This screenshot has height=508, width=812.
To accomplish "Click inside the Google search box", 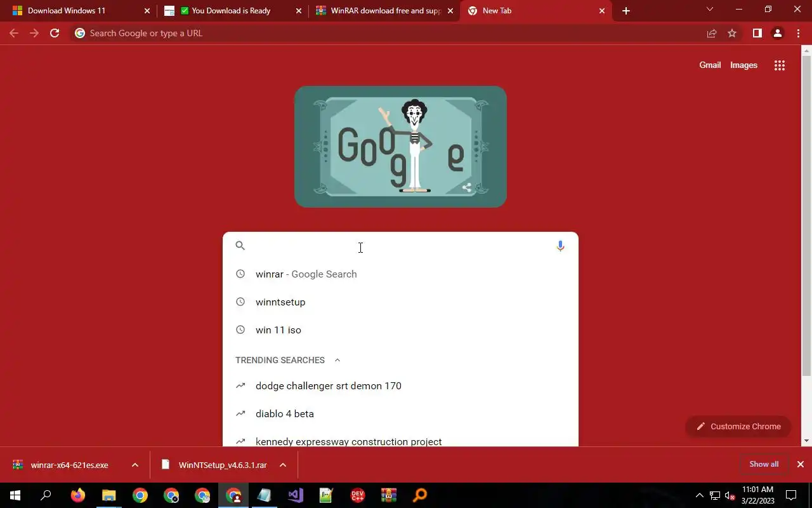I will [400, 246].
